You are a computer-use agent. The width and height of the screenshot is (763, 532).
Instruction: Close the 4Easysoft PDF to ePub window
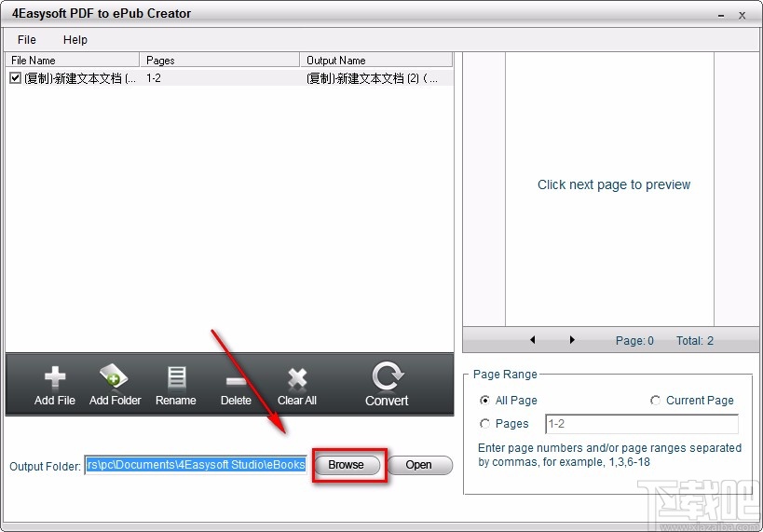point(742,16)
